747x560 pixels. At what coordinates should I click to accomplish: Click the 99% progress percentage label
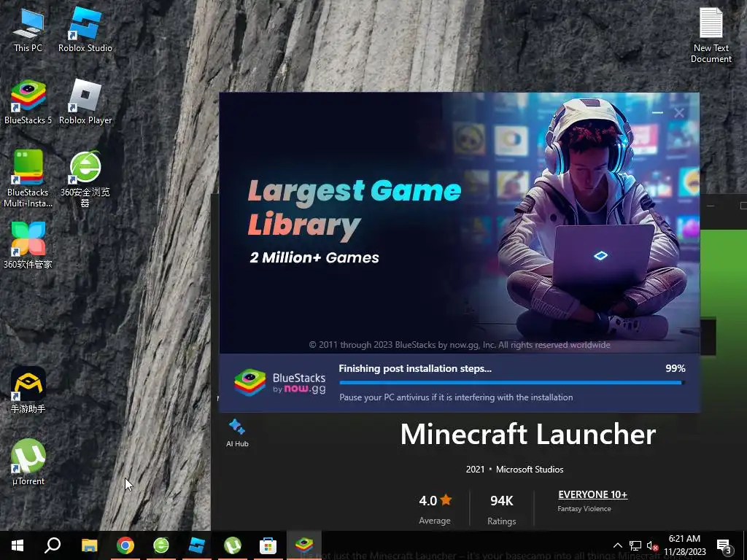(x=675, y=368)
